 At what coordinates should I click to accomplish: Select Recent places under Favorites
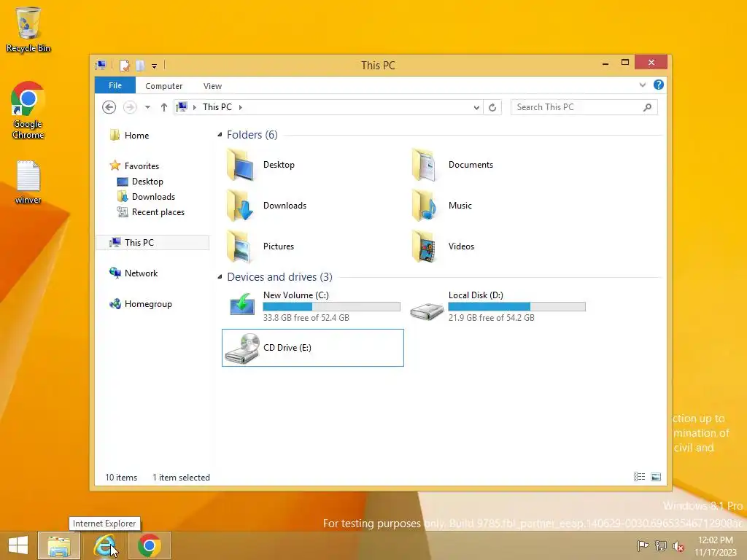click(x=158, y=212)
